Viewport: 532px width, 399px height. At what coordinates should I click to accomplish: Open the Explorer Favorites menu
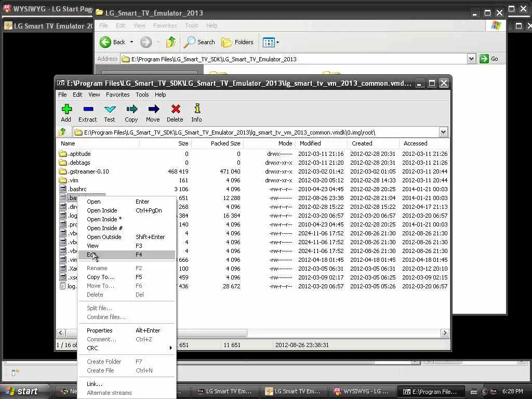click(x=165, y=25)
